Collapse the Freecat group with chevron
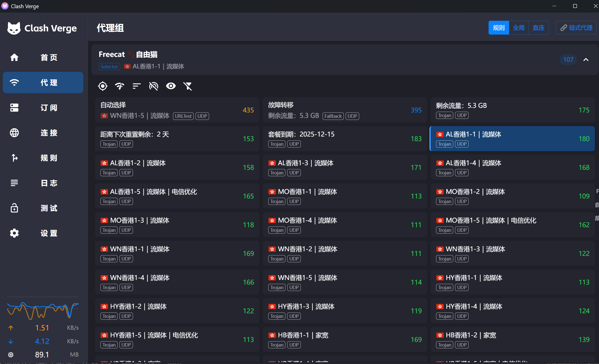Viewport: 599px width, 364px height. 586,60
